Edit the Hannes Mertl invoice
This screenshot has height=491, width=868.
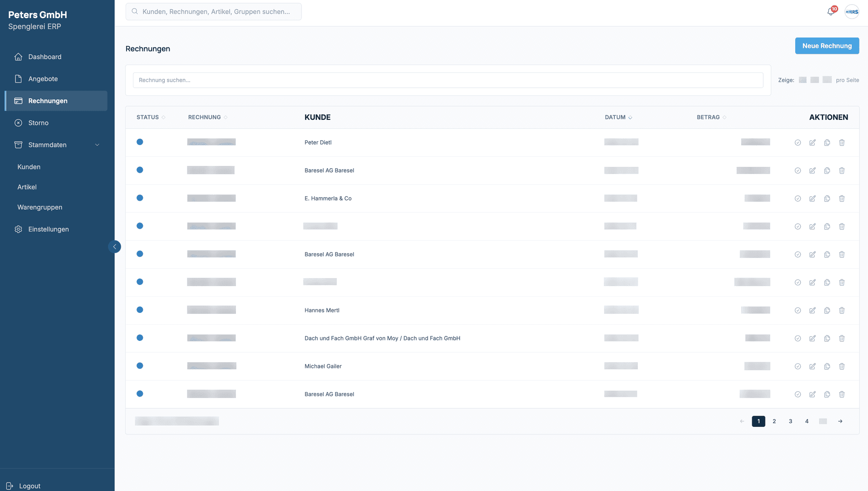(812, 311)
